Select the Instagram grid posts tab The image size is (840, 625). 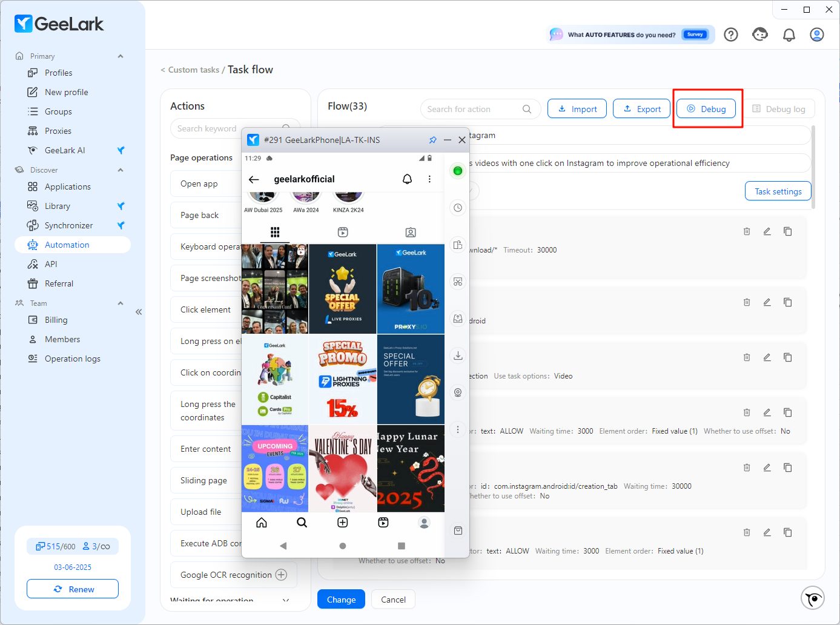coord(275,232)
